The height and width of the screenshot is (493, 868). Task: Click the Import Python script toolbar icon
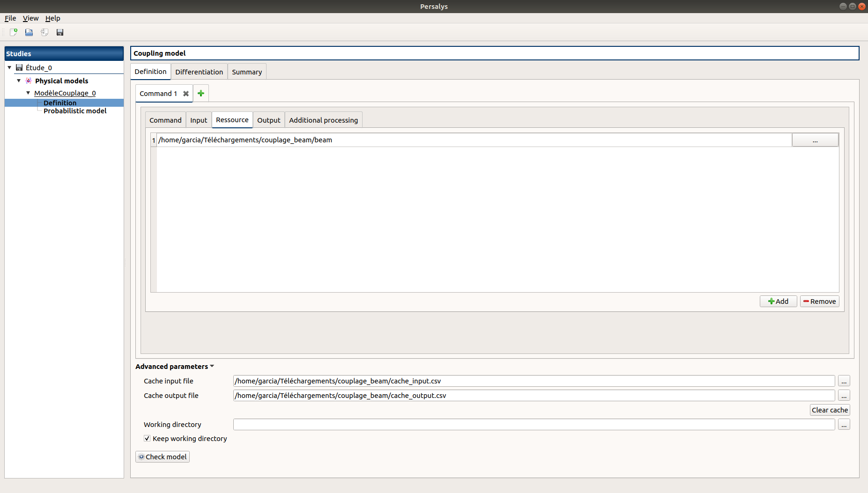(45, 32)
